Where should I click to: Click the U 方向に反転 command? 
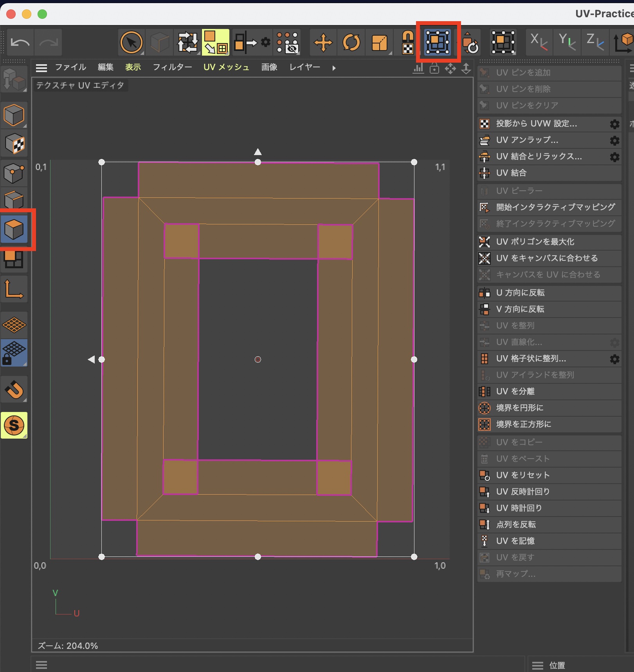[520, 293]
